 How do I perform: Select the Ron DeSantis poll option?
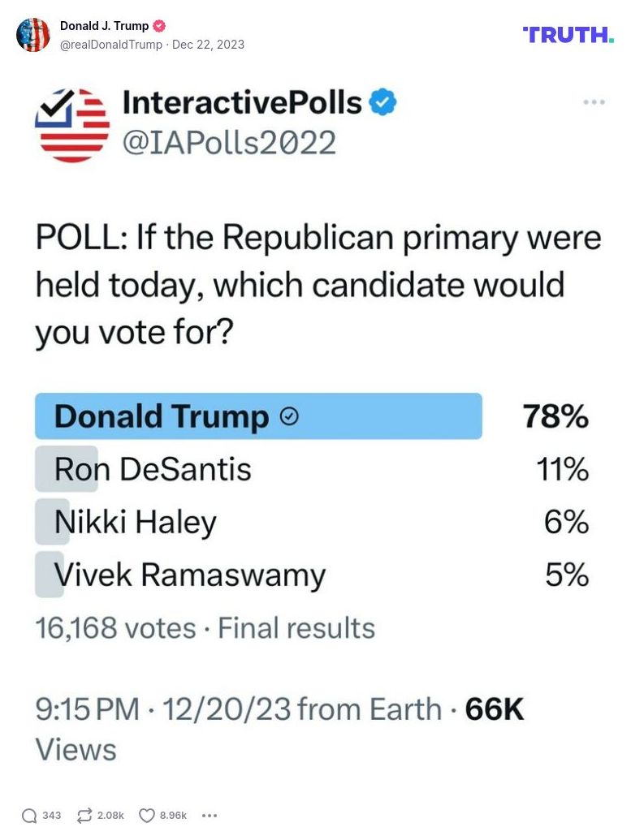(x=153, y=469)
